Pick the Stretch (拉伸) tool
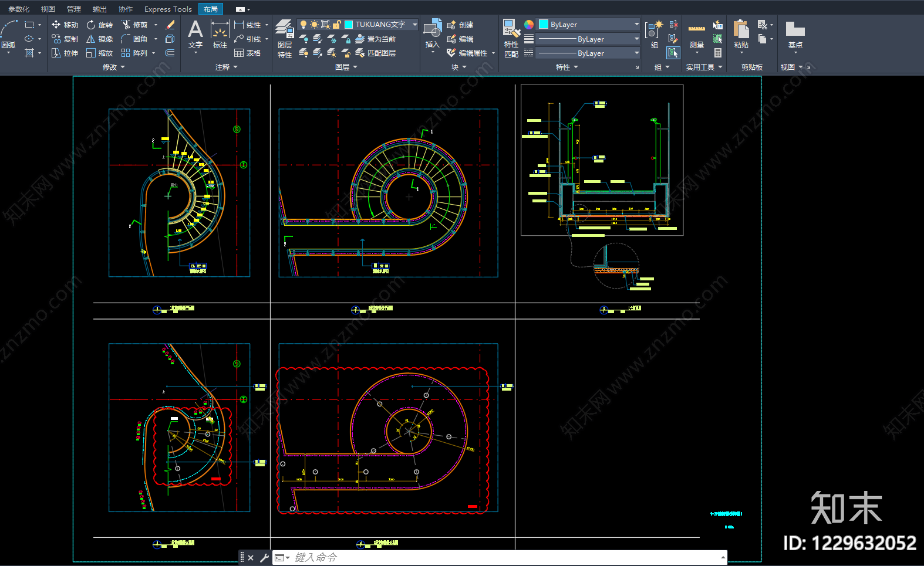 [x=65, y=53]
